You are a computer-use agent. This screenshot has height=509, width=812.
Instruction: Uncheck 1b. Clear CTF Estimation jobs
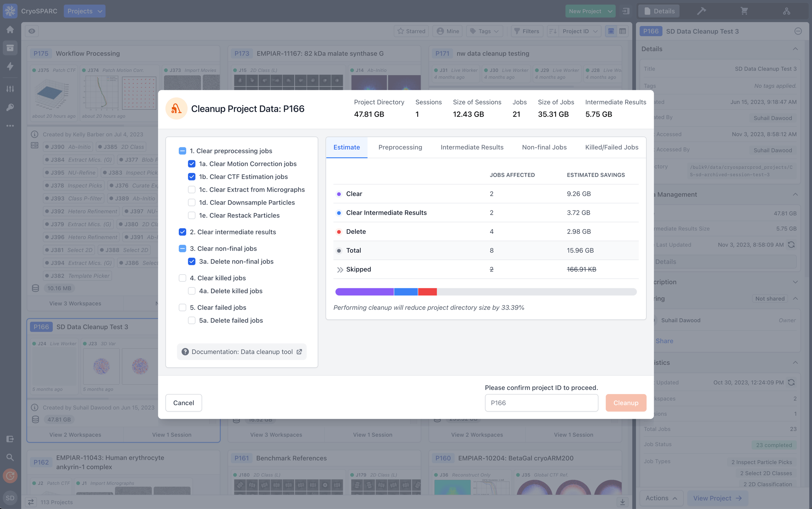tap(192, 177)
